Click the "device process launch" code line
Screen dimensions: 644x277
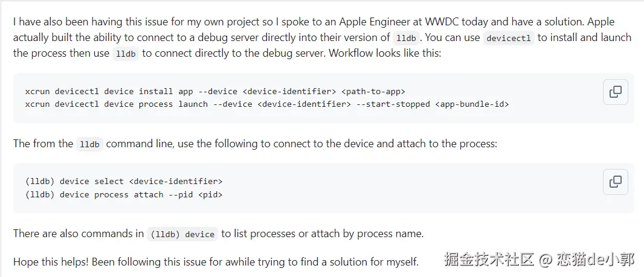[x=266, y=104]
